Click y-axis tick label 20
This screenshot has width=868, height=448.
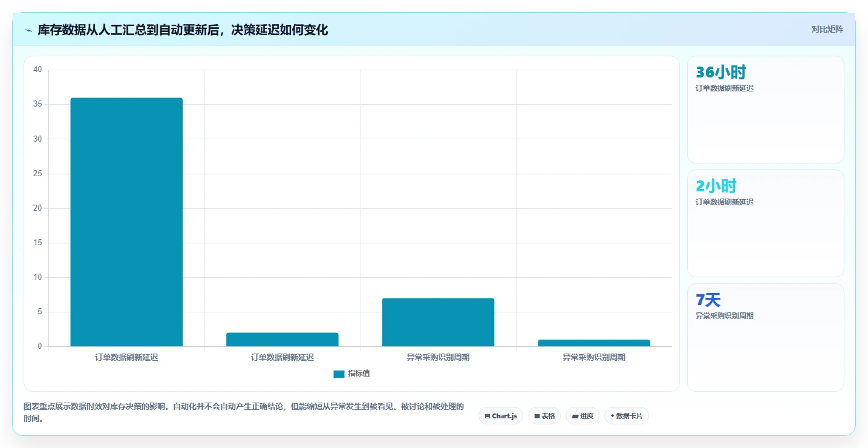coord(38,208)
